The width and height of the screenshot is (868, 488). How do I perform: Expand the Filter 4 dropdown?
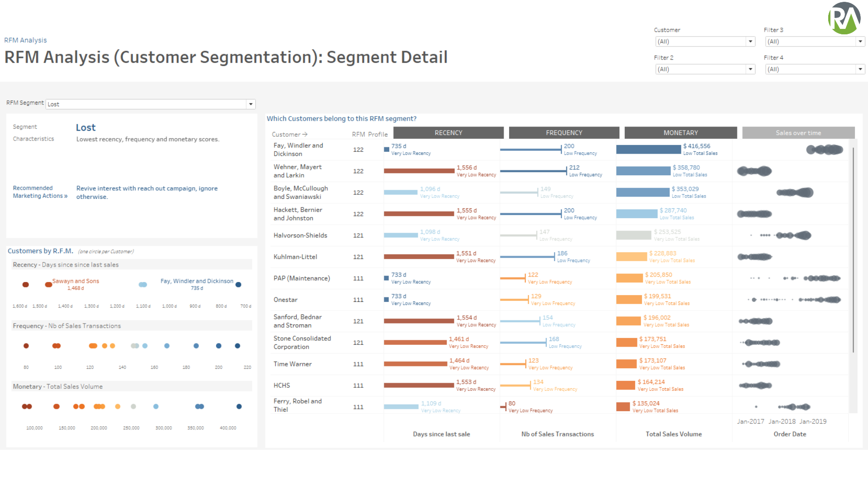(x=859, y=69)
